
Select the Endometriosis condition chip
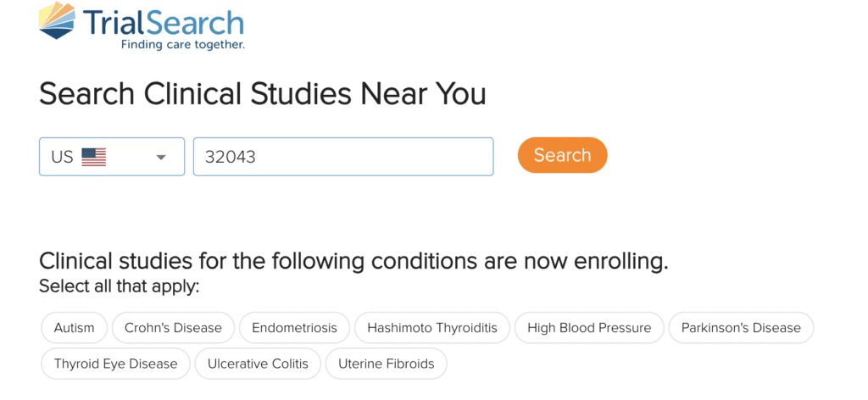coord(294,328)
